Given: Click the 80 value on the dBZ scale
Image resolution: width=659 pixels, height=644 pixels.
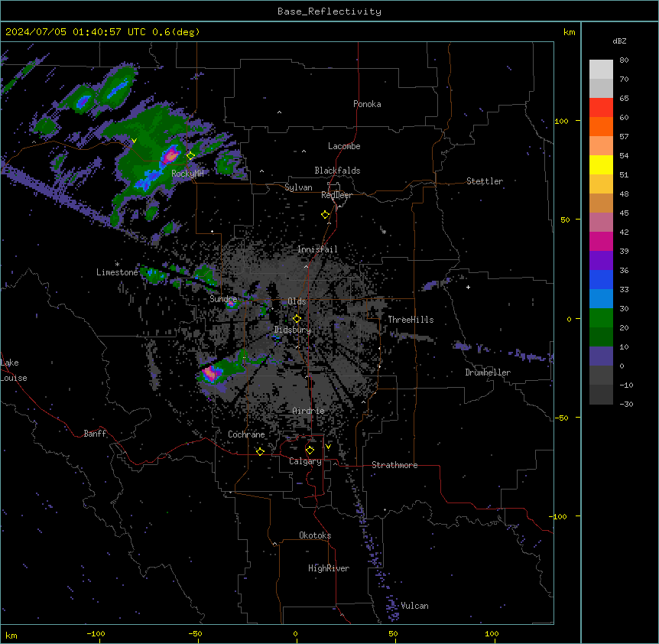Looking at the screenshot, I should pyautogui.click(x=624, y=60).
